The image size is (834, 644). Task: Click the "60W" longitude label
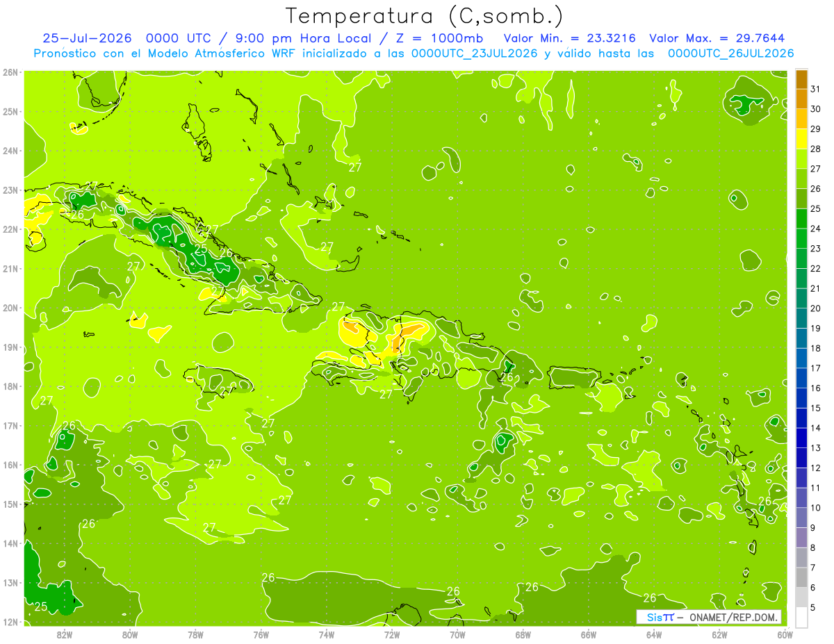785,634
